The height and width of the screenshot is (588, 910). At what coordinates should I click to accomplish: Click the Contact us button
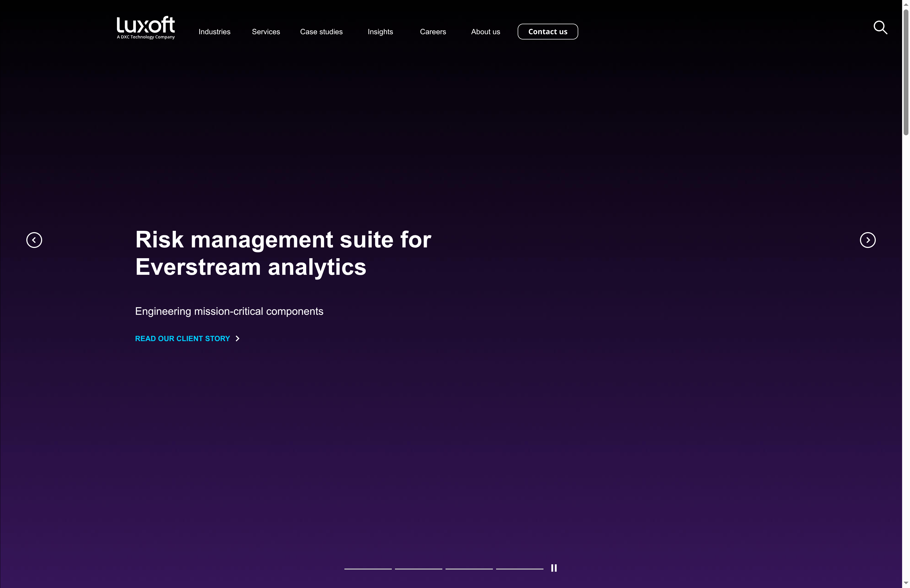(548, 32)
